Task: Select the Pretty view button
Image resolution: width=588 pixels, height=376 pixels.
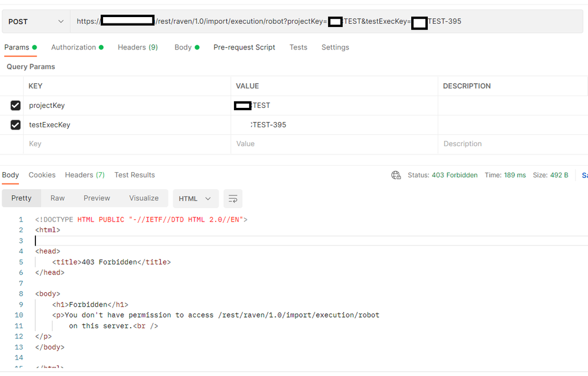Action: 21,198
